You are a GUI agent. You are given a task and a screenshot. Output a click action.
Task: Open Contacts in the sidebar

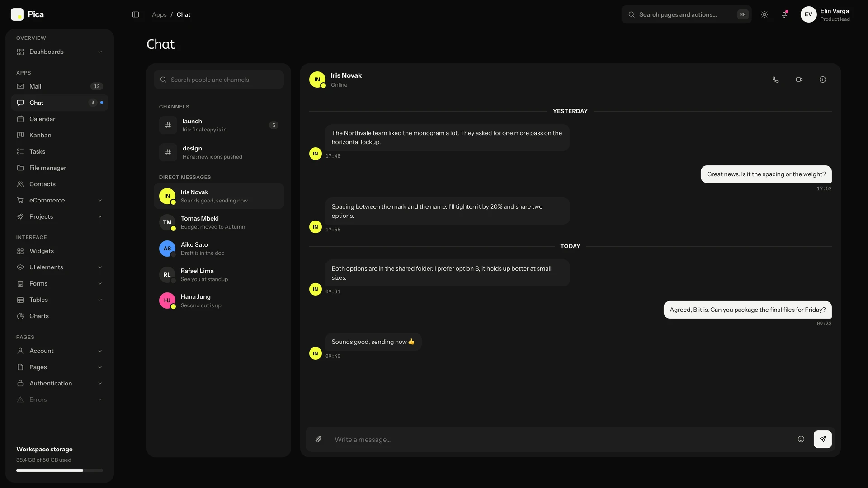tap(60, 184)
